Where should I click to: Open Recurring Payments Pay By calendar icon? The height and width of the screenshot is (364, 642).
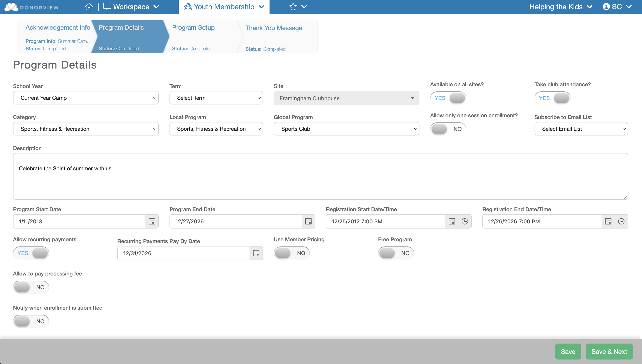[x=256, y=253]
